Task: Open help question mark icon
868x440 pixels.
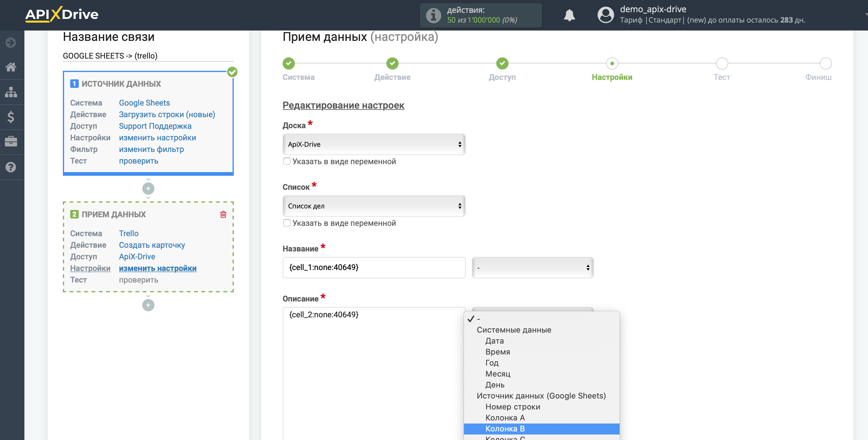Action: 11,167
